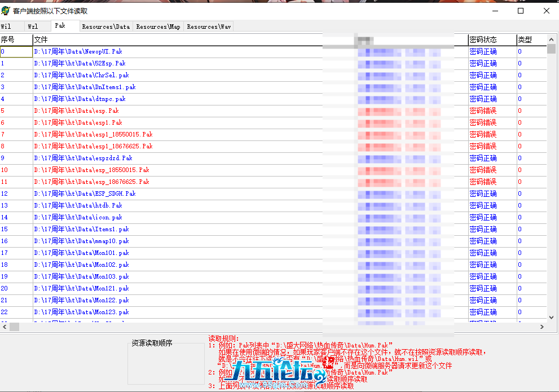Select row dtnpc.pak file
The height and width of the screenshot is (392, 559).
273,99
